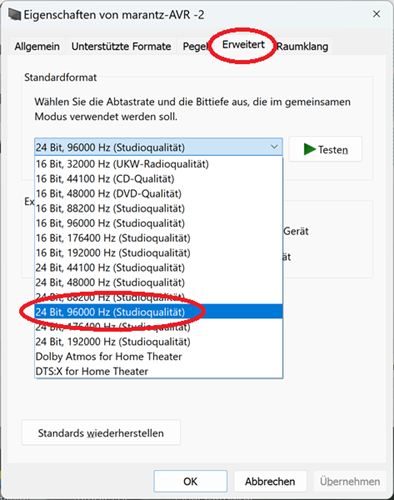The width and height of the screenshot is (394, 500).
Task: Click the Testen button
Action: 325,149
